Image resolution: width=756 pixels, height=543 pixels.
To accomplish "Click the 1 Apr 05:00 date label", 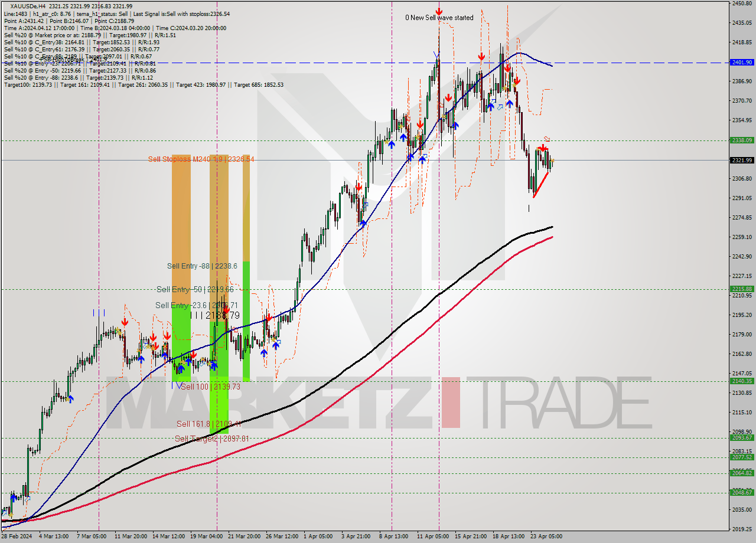I will coord(318,537).
